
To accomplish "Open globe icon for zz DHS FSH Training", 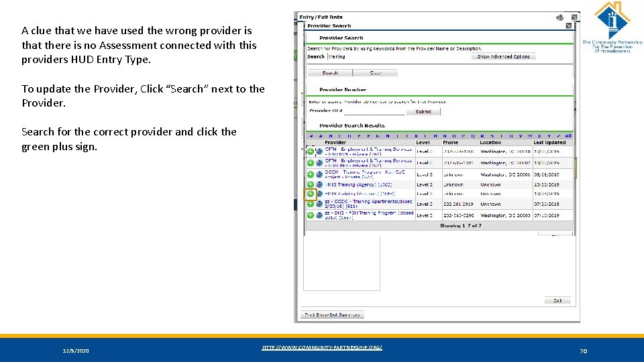I will 319,215.
